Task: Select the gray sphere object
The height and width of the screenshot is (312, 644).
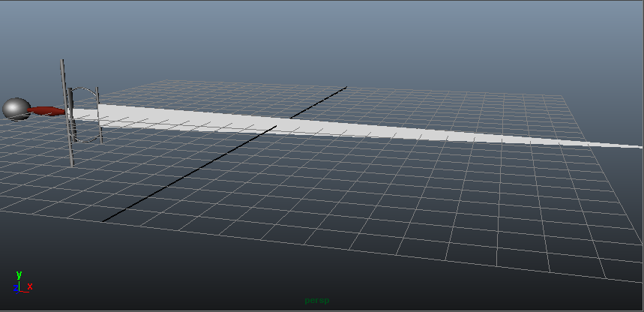Action: [x=16, y=109]
